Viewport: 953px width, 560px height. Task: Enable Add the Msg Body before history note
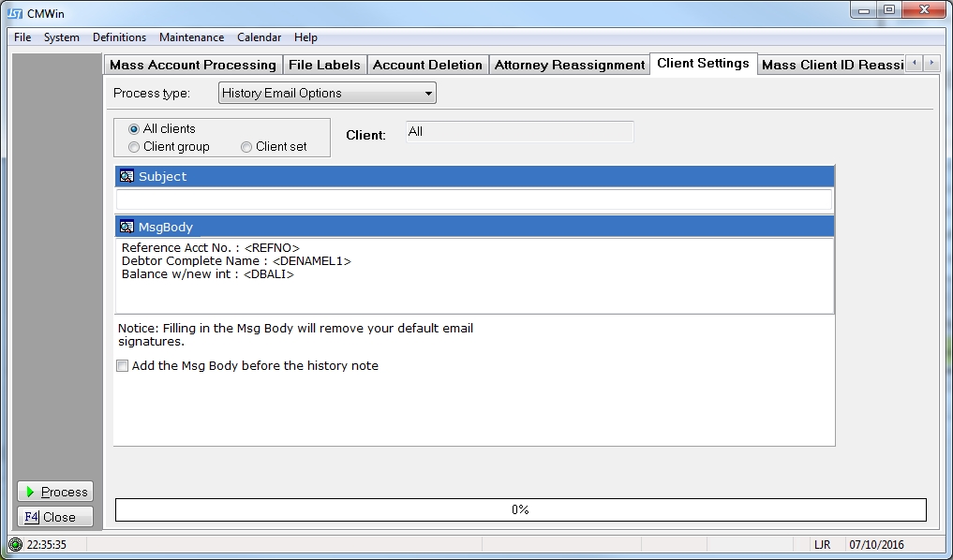tap(122, 366)
